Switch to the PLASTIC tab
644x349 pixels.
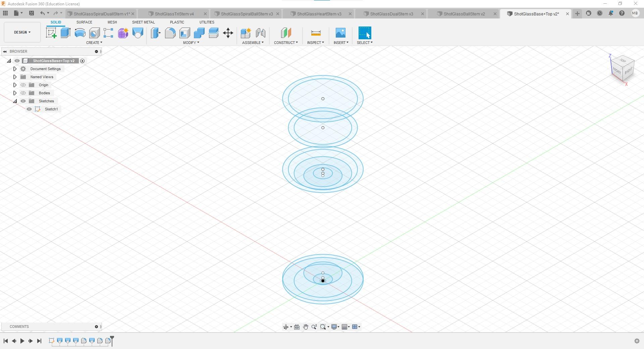[x=177, y=22]
